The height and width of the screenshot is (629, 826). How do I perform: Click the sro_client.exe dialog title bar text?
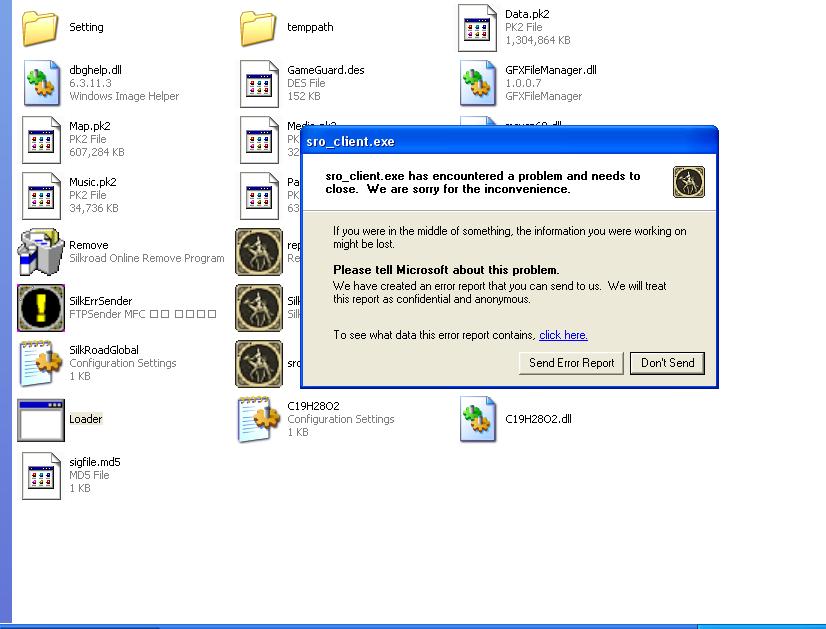coord(350,142)
